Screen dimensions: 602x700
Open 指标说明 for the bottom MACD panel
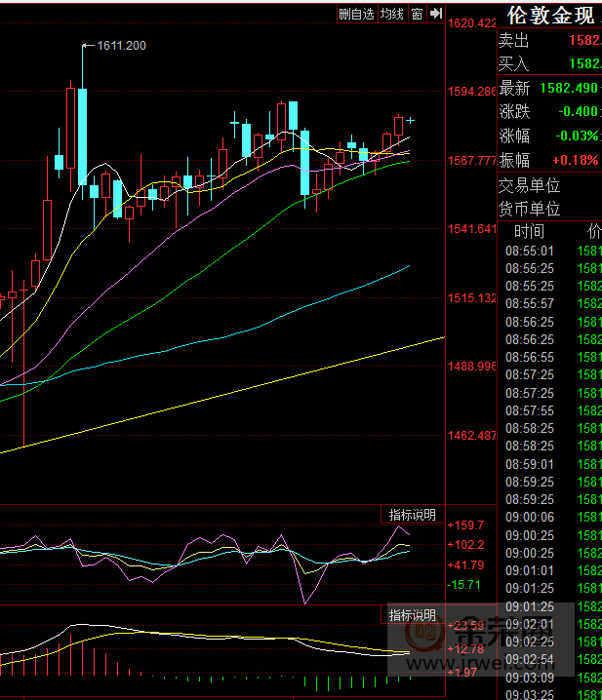point(412,615)
